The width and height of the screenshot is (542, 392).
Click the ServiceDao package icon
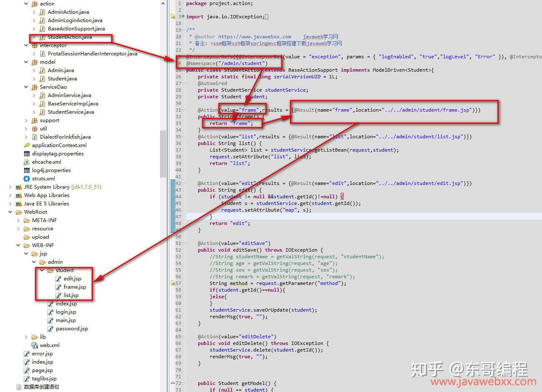point(35,87)
